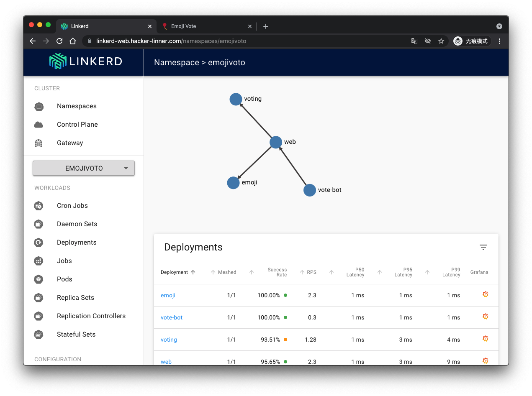
Task: Sort table by P95 Latency column
Action: click(x=395, y=272)
